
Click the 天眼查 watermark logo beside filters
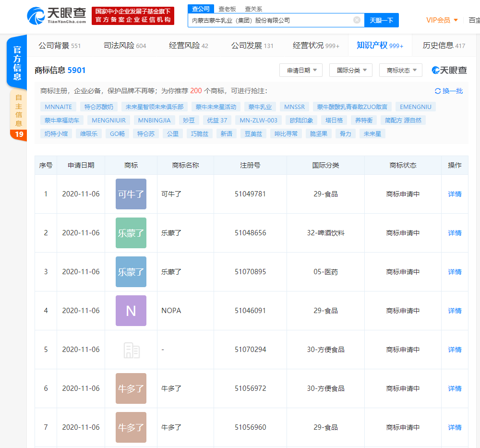click(449, 70)
